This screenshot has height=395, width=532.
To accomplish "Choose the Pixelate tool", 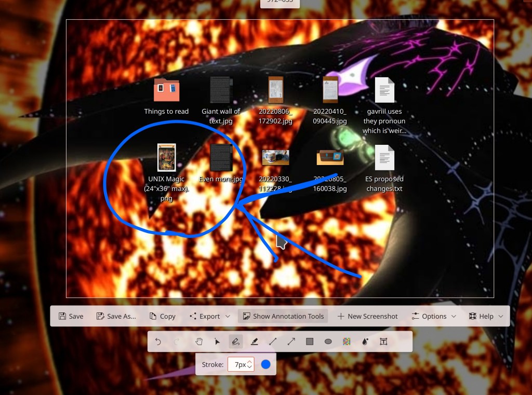I will [x=347, y=342].
